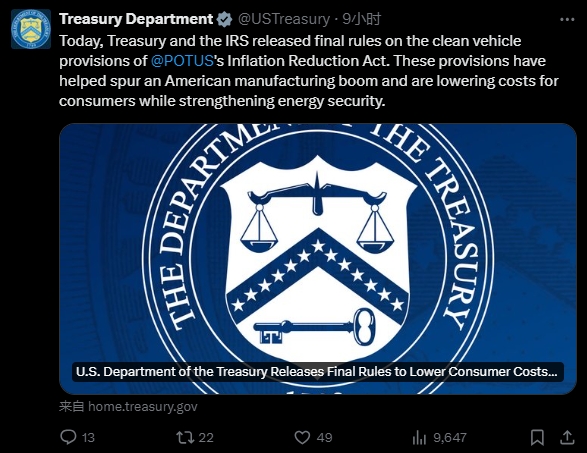The image size is (587, 453).
Task: Click the blue verified badge
Action: (225, 19)
